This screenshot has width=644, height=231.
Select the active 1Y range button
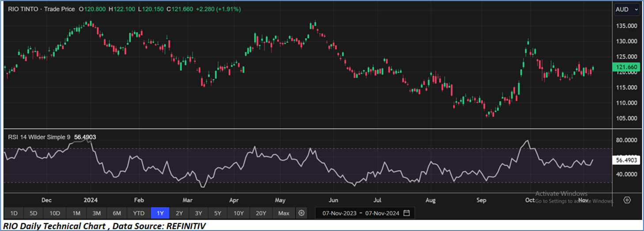point(160,213)
